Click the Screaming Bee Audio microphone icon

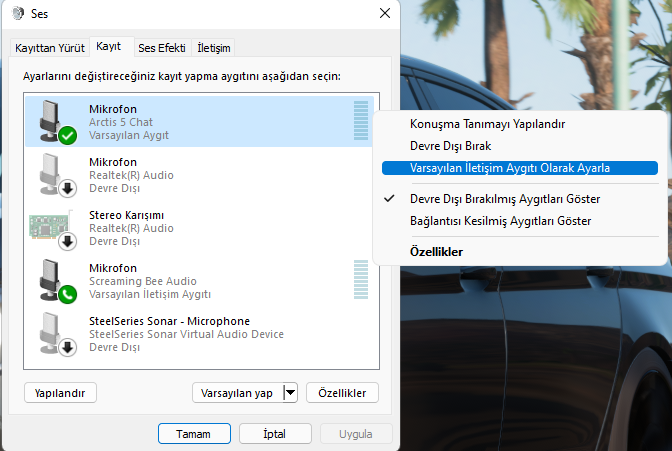57,281
